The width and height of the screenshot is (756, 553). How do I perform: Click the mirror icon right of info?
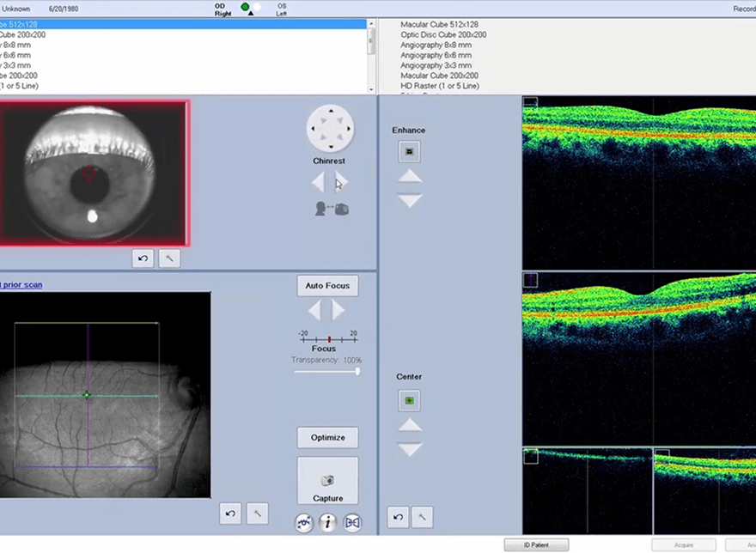pyautogui.click(x=351, y=522)
